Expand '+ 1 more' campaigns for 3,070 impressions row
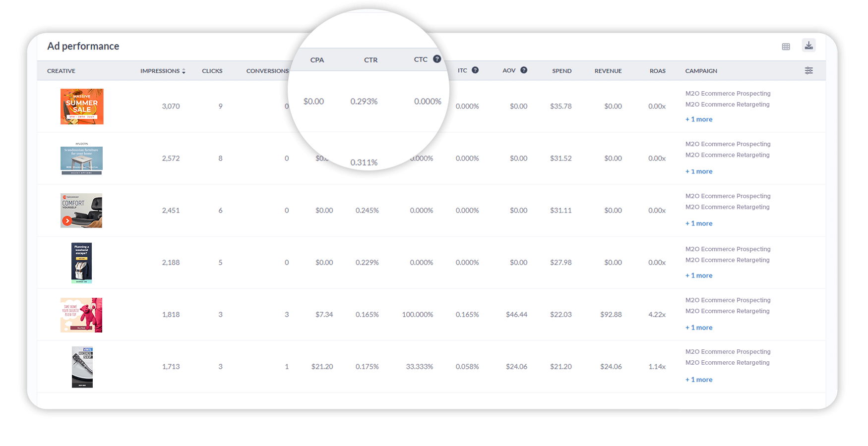868x446 pixels. (x=699, y=119)
